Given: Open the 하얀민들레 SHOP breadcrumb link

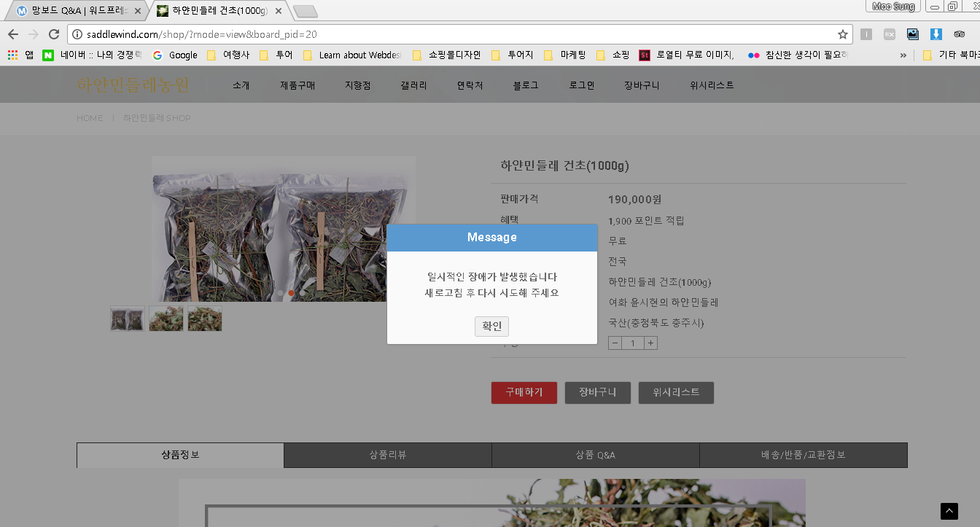Looking at the screenshot, I should point(157,118).
